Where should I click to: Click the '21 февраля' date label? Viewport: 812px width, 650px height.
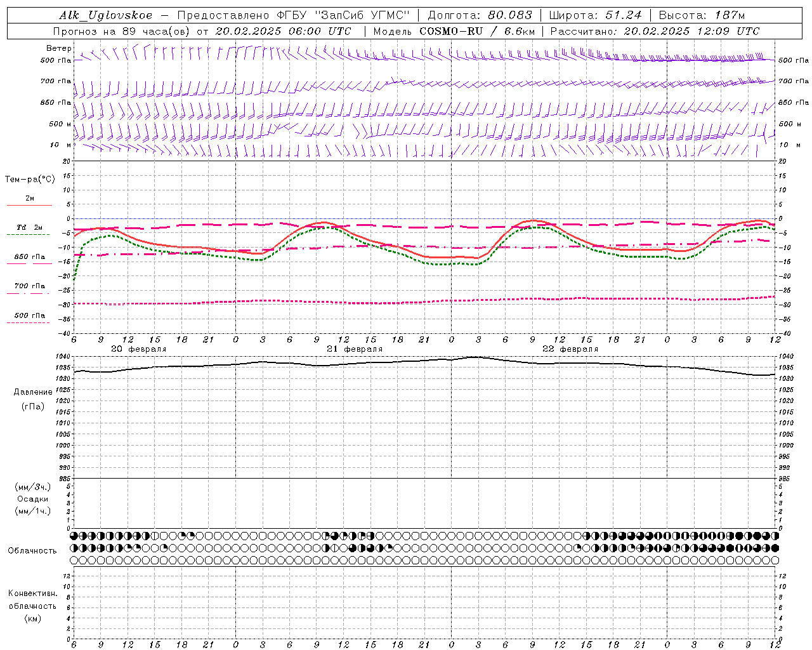coord(355,349)
